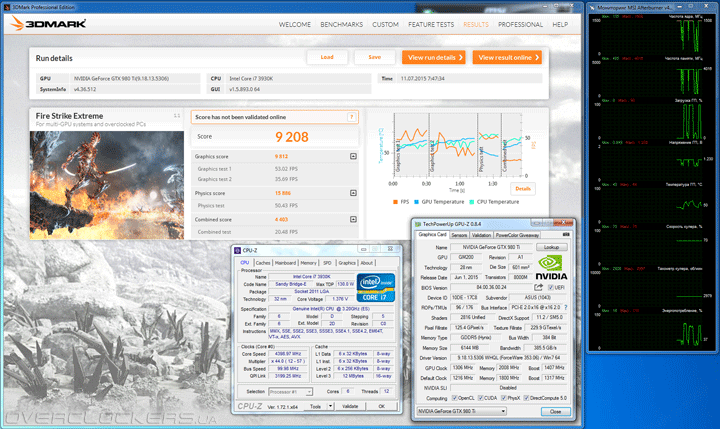Switch to the Mainboard tab in CPU-Z
This screenshot has height=429, width=720.
click(x=285, y=263)
